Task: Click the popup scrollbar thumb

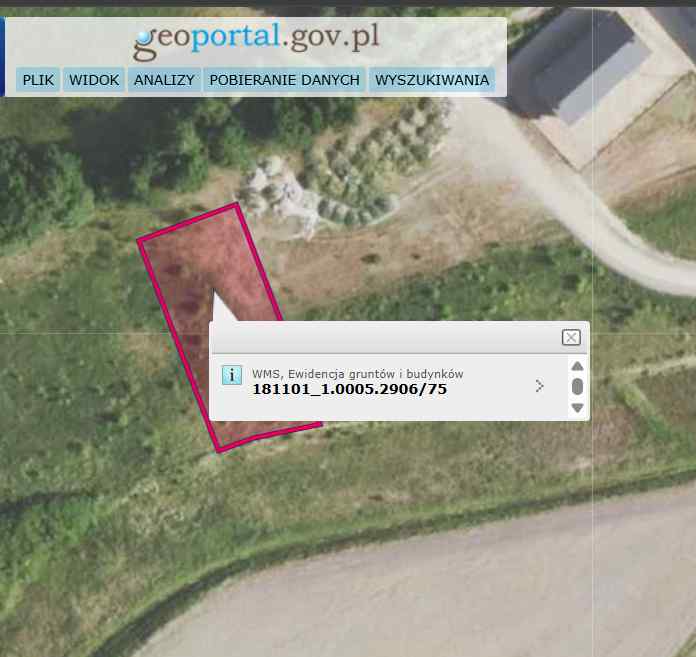Action: pyautogui.click(x=577, y=387)
